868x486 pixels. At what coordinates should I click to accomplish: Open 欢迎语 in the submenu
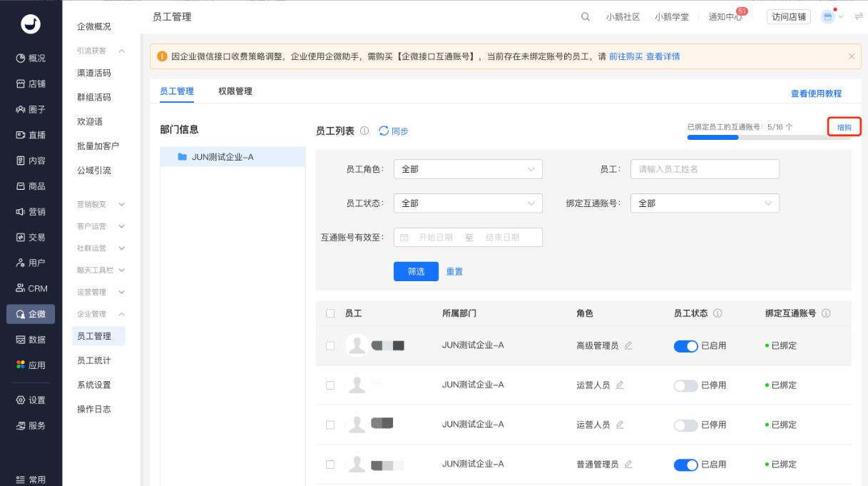(x=90, y=122)
